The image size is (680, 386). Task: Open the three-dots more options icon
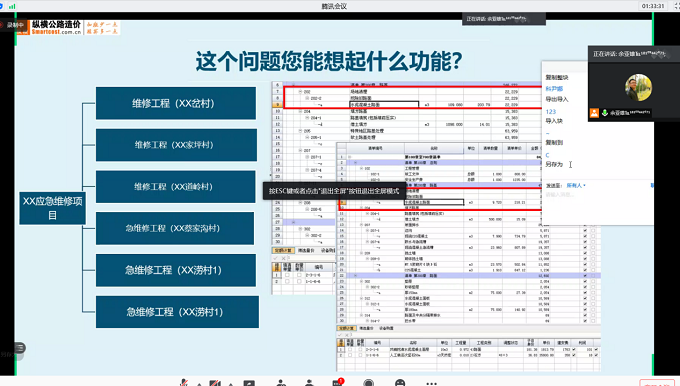(432, 383)
